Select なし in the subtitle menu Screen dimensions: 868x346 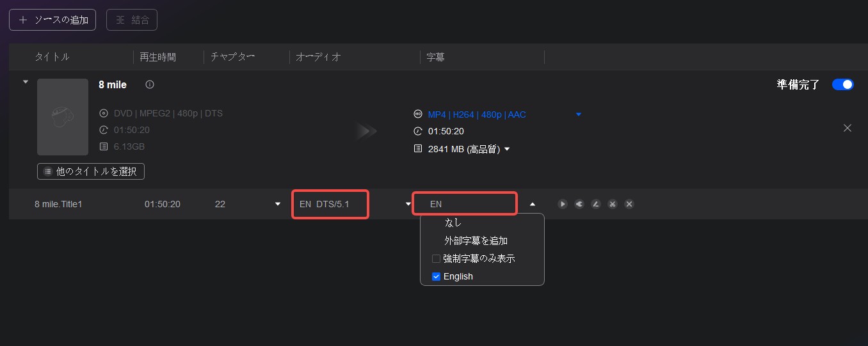[x=453, y=223]
